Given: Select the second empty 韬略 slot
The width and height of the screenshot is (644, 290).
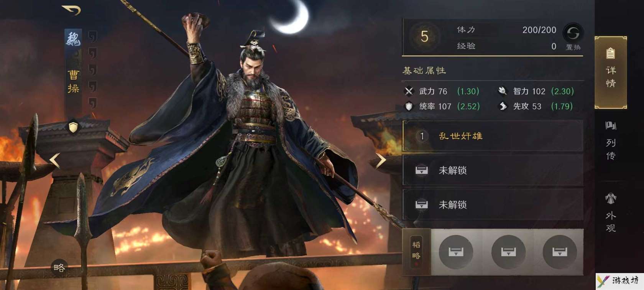Looking at the screenshot, I should 508,252.
